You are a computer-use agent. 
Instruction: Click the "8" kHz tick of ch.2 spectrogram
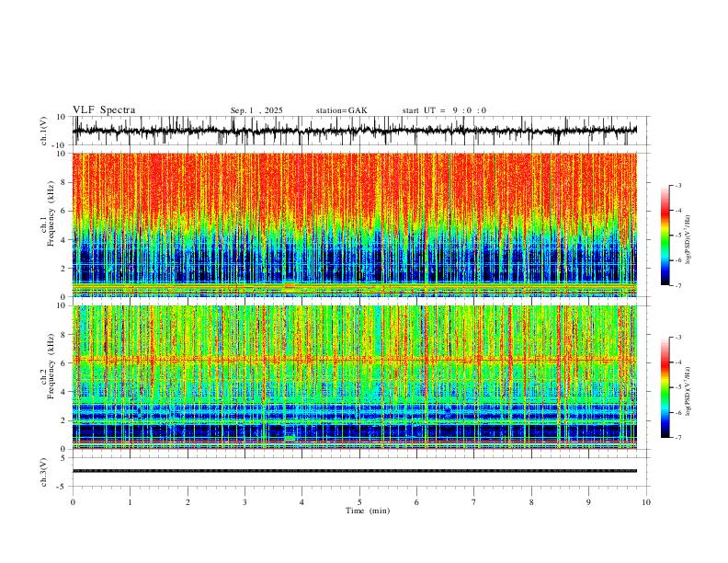(63, 335)
